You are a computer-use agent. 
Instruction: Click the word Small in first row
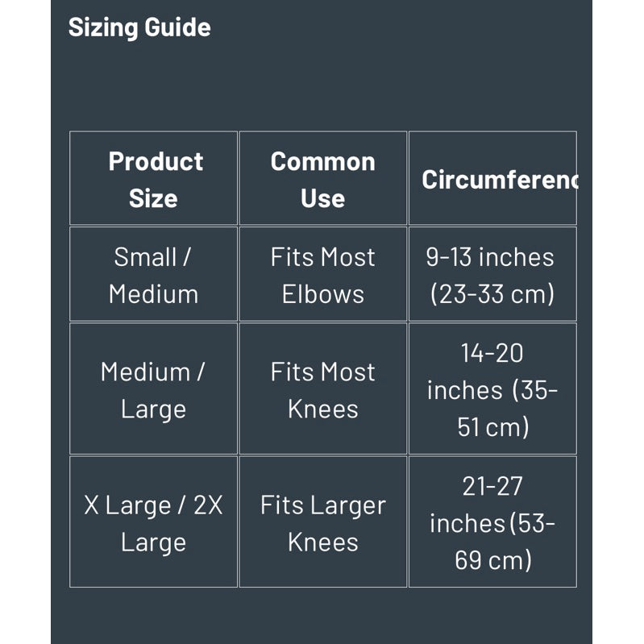[145, 257]
